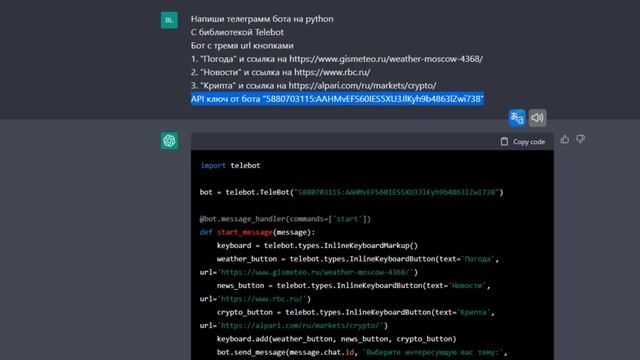Click the weather_button code line
640x360 pixels.
click(x=358, y=259)
